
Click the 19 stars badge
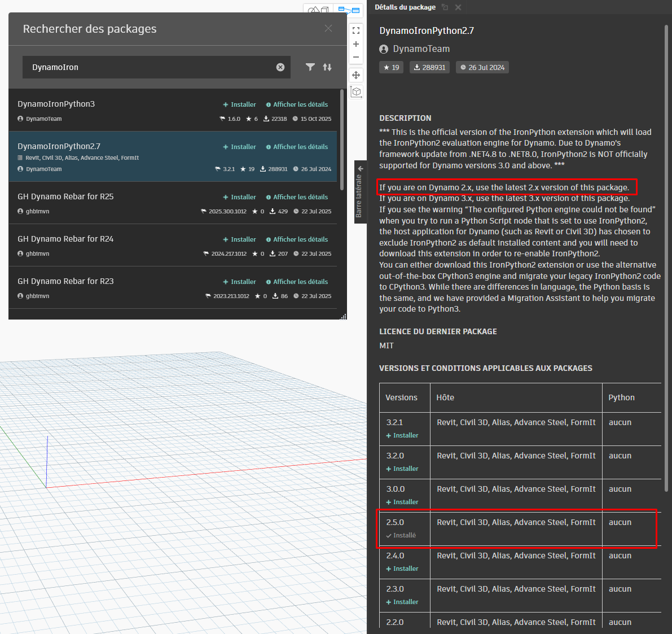(x=391, y=67)
